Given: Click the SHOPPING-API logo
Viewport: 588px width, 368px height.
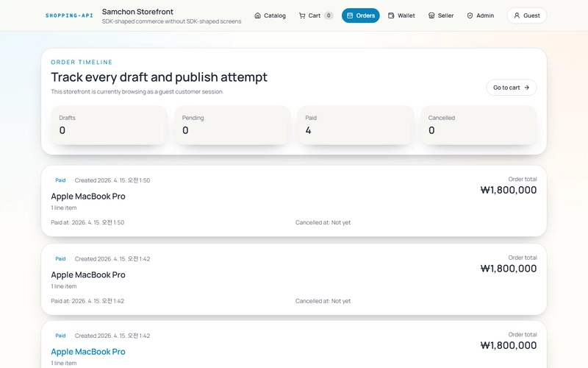Looking at the screenshot, I should click(69, 15).
